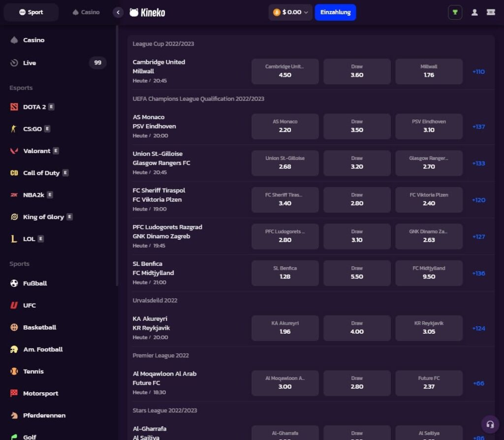Click the green trophy icon in header
Viewport: 504px width, 440px height.
tap(455, 12)
